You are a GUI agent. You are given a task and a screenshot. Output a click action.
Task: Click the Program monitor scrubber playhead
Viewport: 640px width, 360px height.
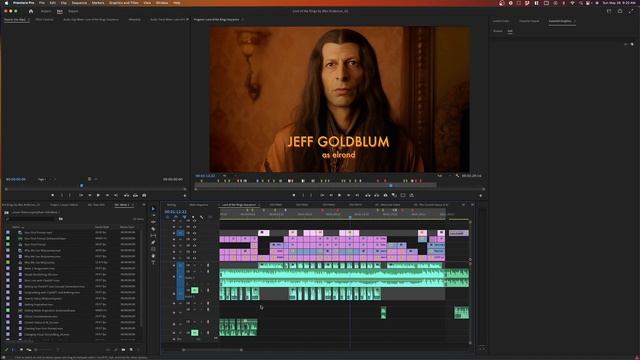391,185
